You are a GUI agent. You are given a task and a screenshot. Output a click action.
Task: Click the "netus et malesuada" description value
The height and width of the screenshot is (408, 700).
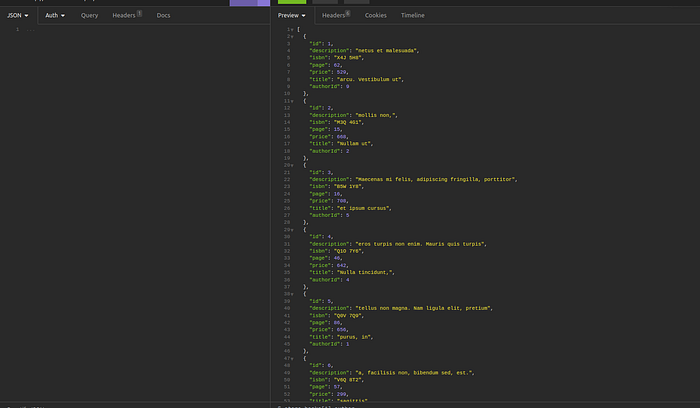387,51
